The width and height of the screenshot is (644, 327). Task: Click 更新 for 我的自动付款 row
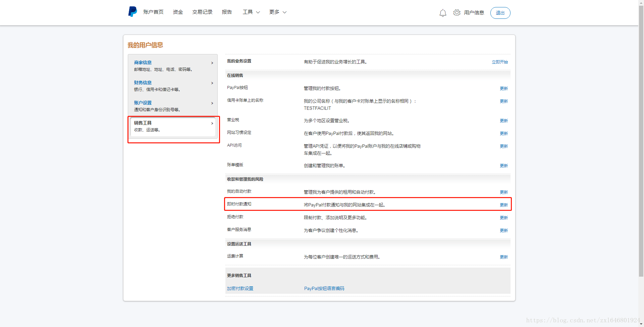[504, 192]
